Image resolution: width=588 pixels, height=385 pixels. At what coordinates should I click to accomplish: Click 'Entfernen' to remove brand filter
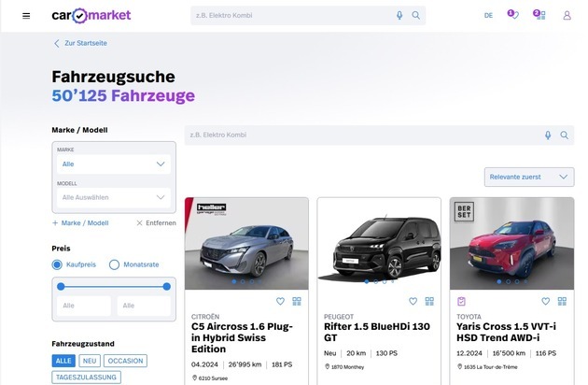click(156, 223)
